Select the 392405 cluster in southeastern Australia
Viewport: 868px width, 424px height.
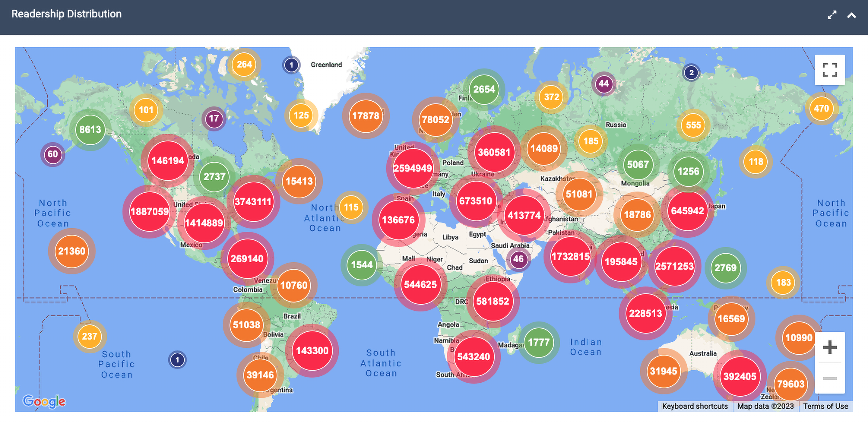(x=740, y=376)
